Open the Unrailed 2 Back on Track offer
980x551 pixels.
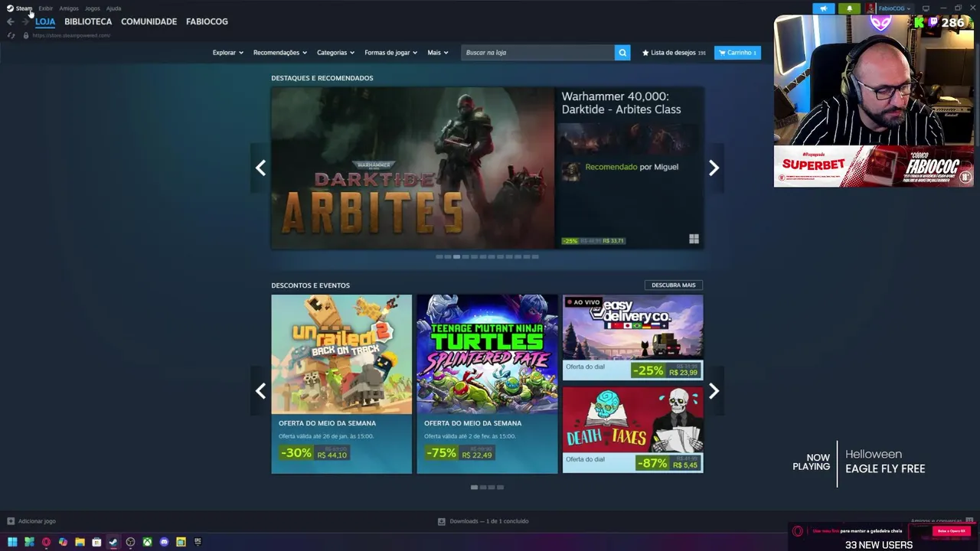click(341, 384)
